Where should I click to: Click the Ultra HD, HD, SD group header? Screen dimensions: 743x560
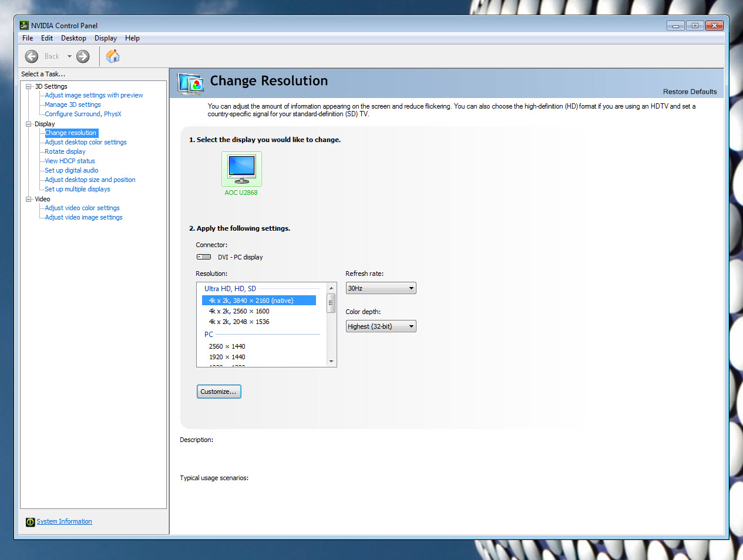tap(230, 289)
